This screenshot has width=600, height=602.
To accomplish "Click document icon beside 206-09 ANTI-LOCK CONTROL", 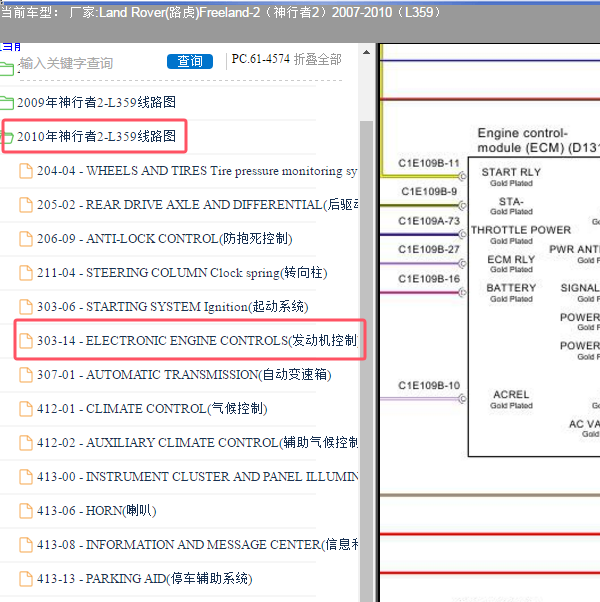I will click(26, 239).
